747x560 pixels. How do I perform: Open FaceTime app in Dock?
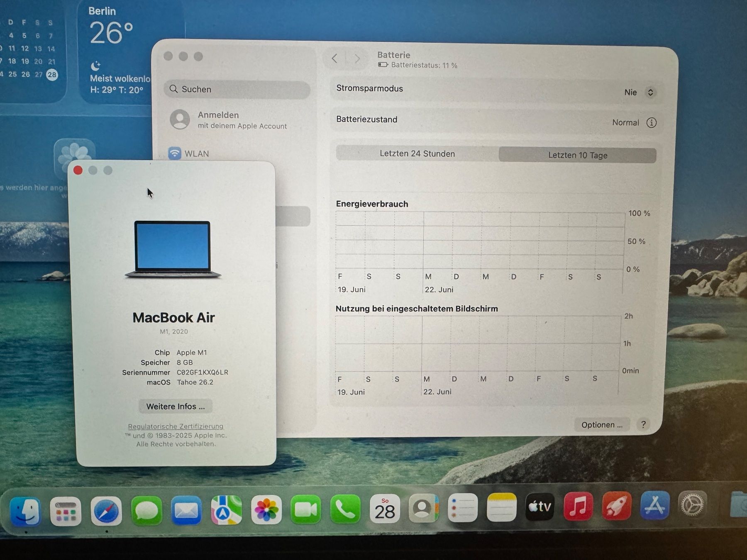[x=306, y=509]
